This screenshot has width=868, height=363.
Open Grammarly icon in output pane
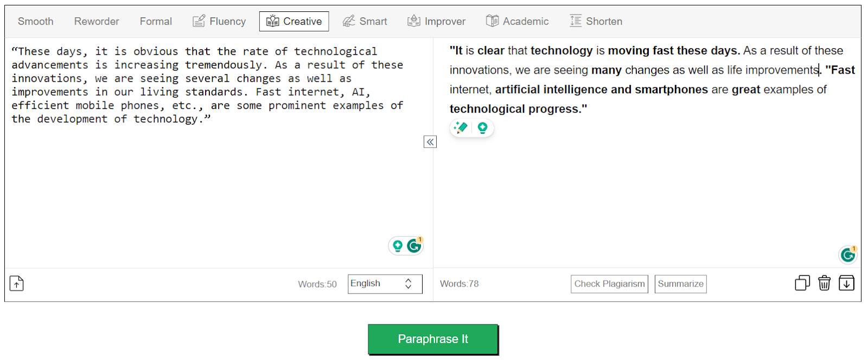848,255
